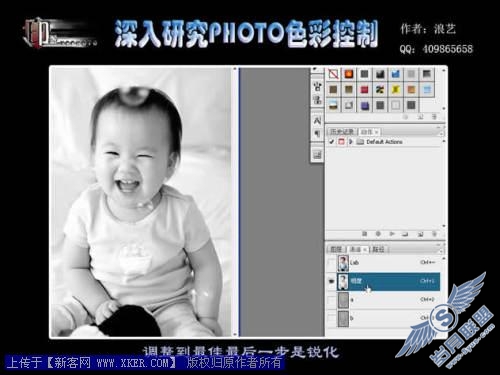The image size is (500, 375).
Task: Open the collapsed Layer Comps panel icon
Action: point(317,154)
